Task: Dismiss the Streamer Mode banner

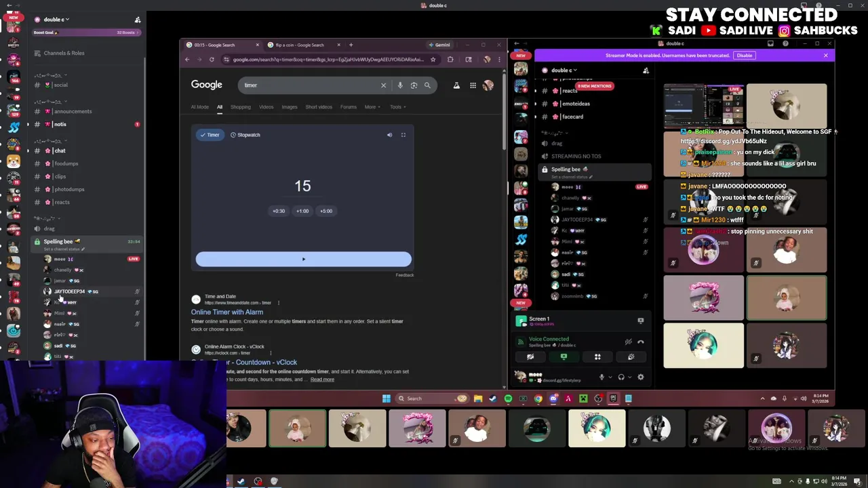Action: pyautogui.click(x=825, y=56)
